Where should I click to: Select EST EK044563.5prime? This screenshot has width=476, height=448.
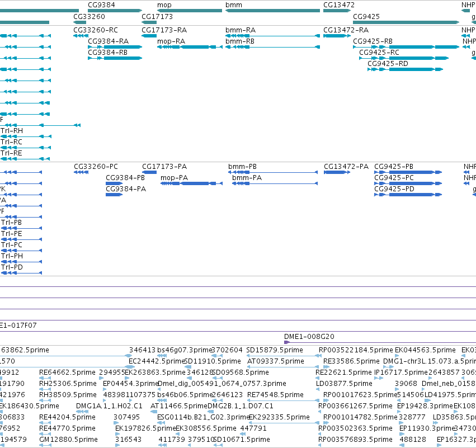coord(425,350)
